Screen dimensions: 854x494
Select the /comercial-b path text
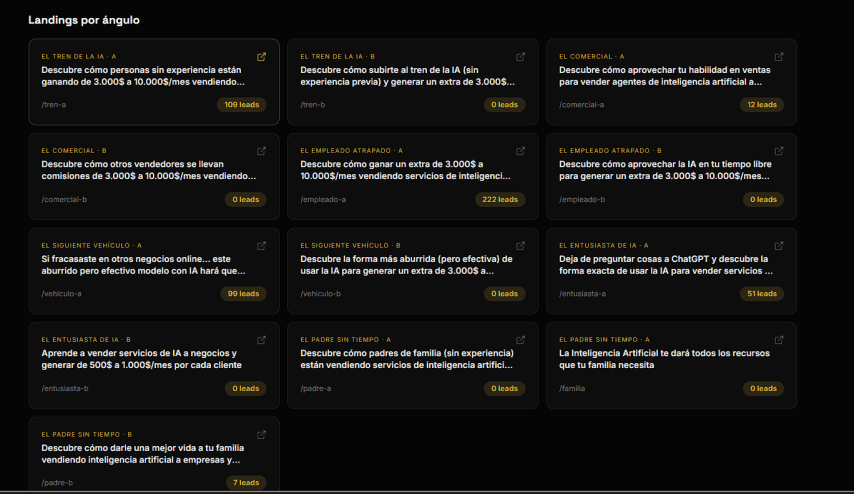[64, 199]
